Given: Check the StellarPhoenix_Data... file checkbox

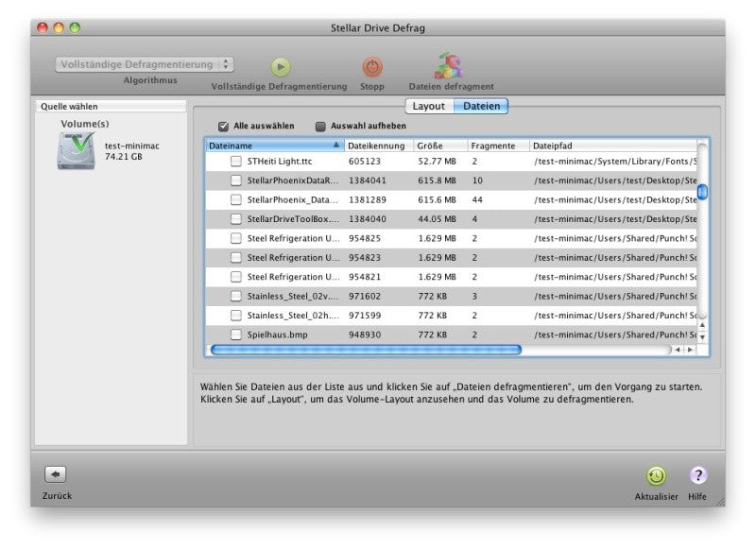Looking at the screenshot, I should pos(235,199).
